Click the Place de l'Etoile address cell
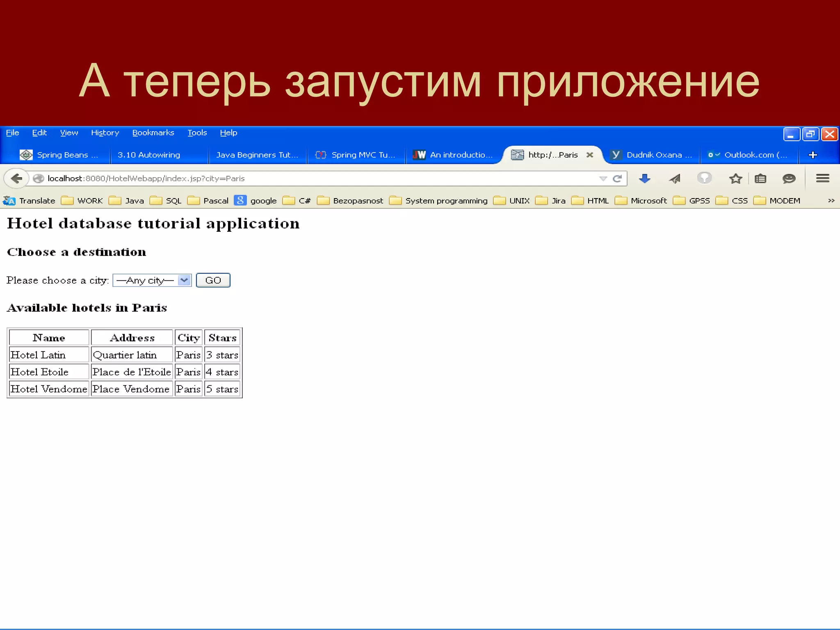The image size is (840, 630). point(132,372)
